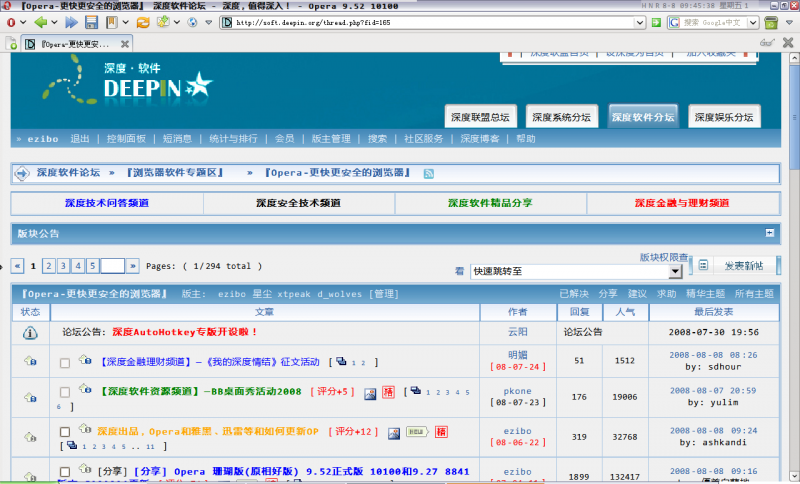Screen dimensions: 800x484
Task: Reload the page with orange refresh icon
Action: [143, 22]
